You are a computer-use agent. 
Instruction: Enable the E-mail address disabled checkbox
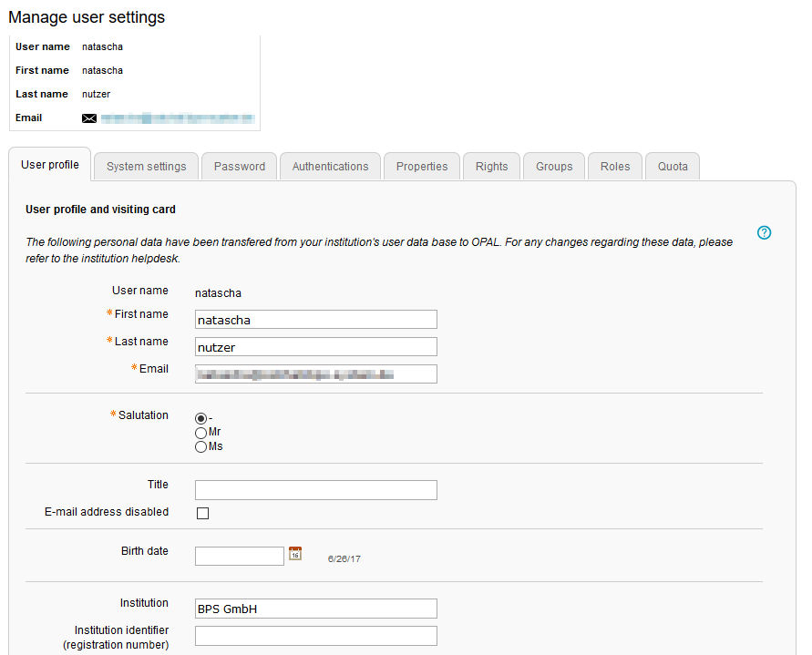(x=203, y=513)
